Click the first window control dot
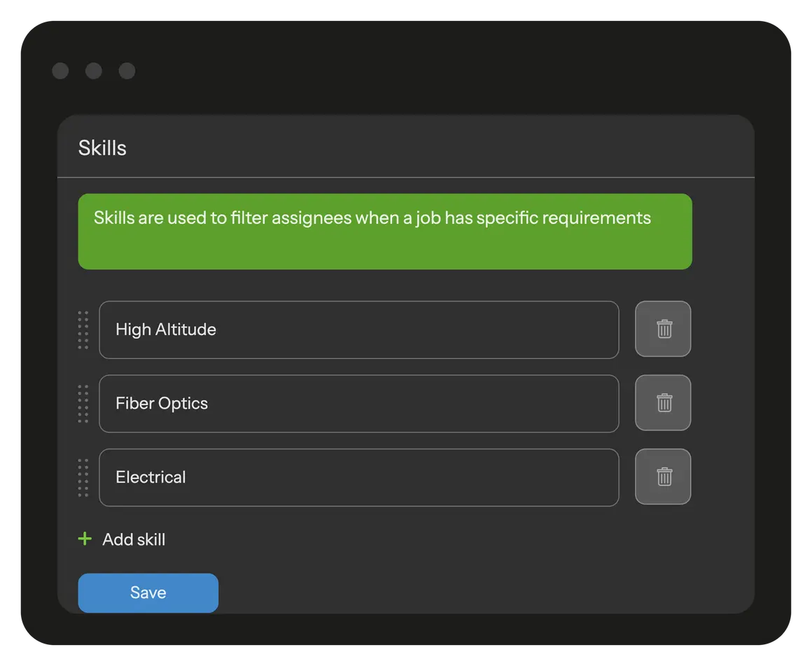 (x=60, y=71)
